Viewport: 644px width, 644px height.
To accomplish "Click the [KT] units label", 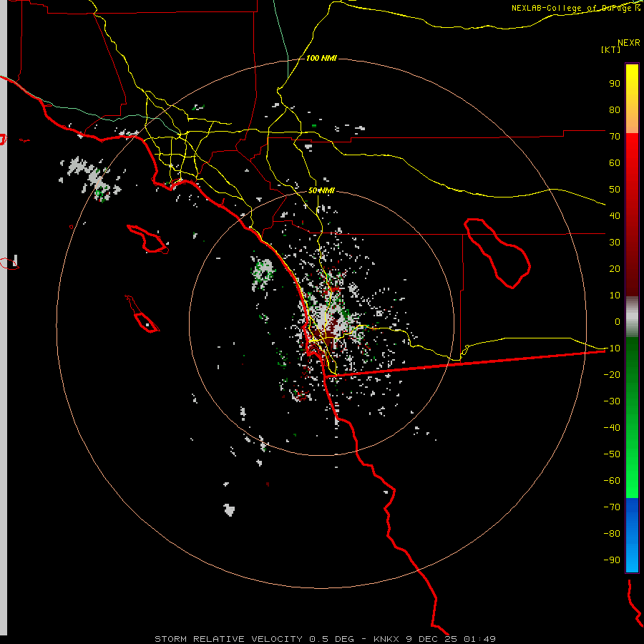I will [x=610, y=49].
